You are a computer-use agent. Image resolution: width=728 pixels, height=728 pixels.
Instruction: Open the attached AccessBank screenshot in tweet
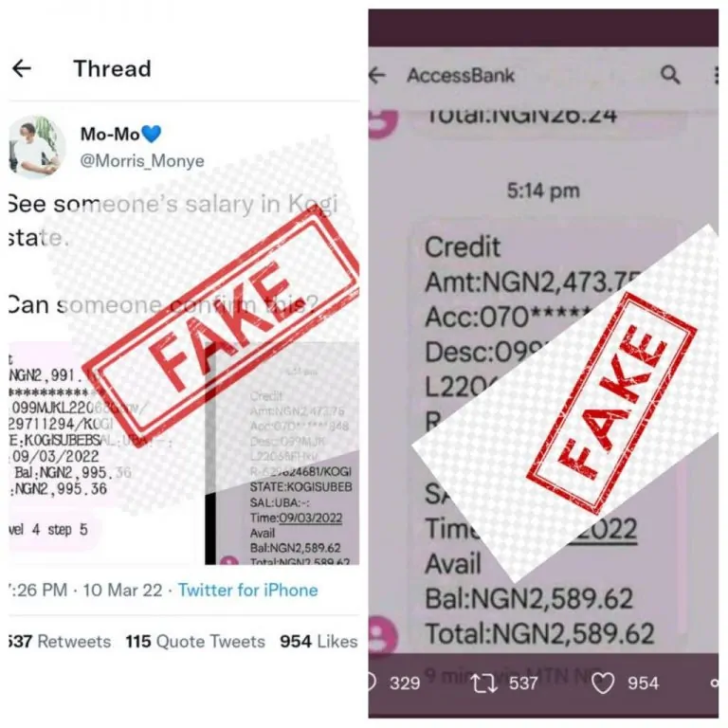pos(282,453)
